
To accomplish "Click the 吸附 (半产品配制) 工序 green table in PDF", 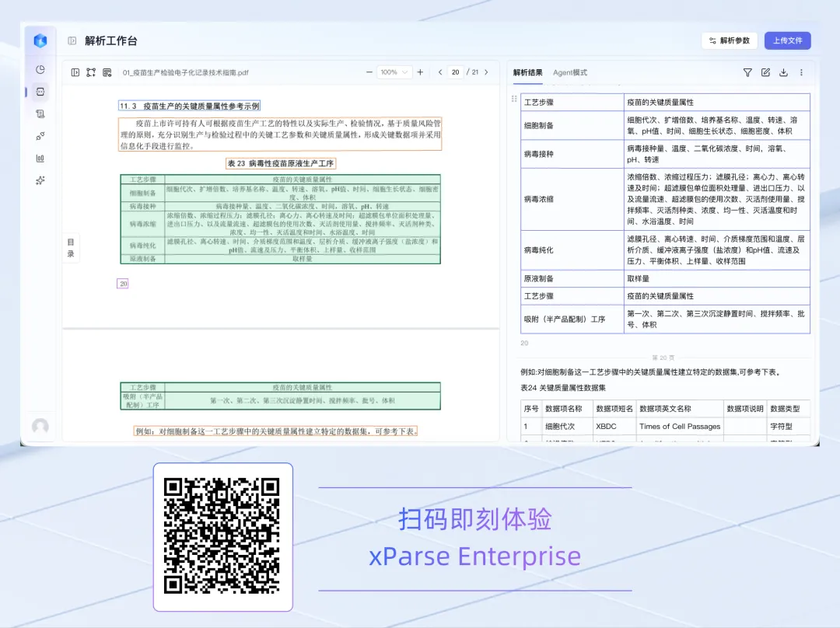I will (x=280, y=396).
